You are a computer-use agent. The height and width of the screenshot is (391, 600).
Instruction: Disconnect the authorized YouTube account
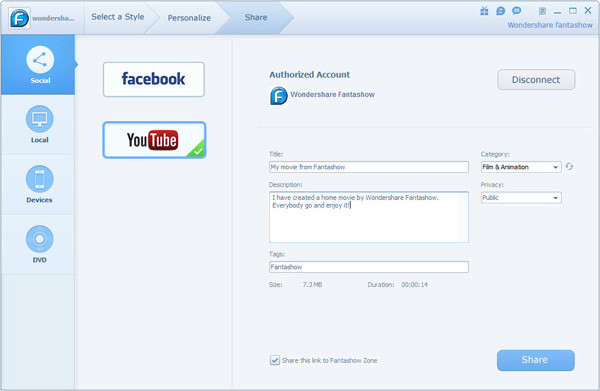tap(536, 80)
